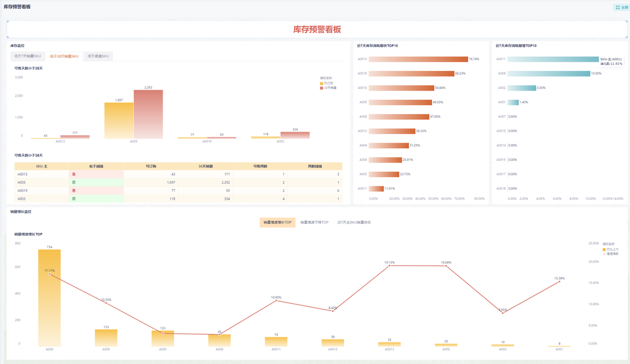
Task: Toggle the 环比上次 legend in growth chart
Action: (x=605, y=249)
